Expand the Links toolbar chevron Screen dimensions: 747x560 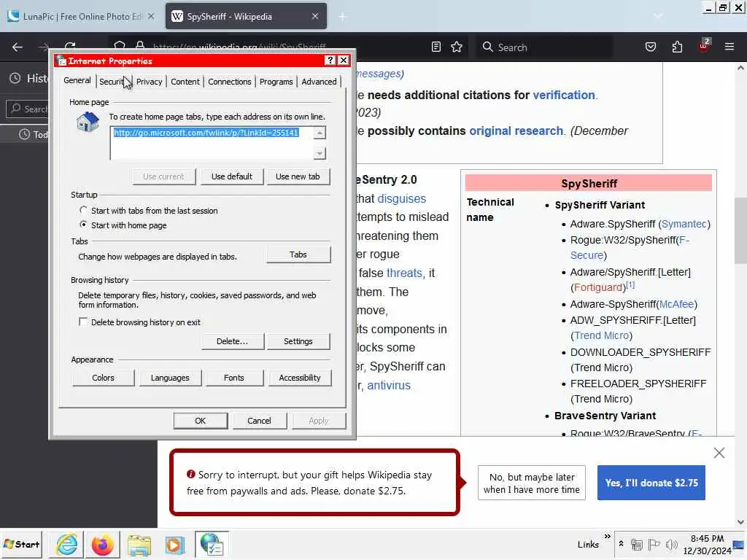[x=608, y=537]
